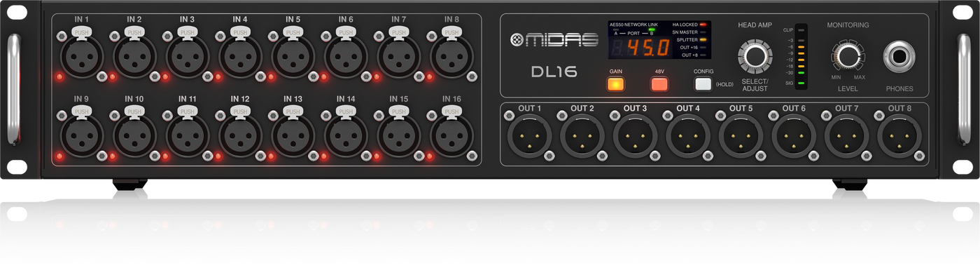Click the PUSH release tab on IN 16
This screenshot has width=980, height=270.
pyautogui.click(x=451, y=111)
